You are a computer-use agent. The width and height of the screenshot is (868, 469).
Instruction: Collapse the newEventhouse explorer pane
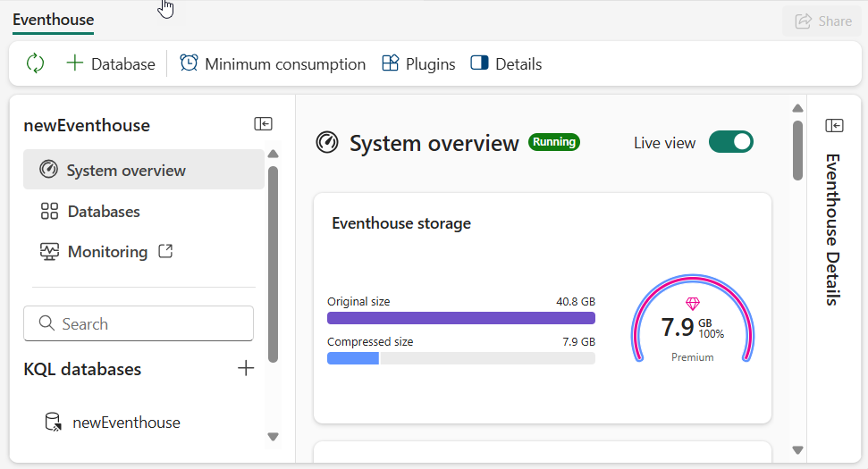click(263, 124)
